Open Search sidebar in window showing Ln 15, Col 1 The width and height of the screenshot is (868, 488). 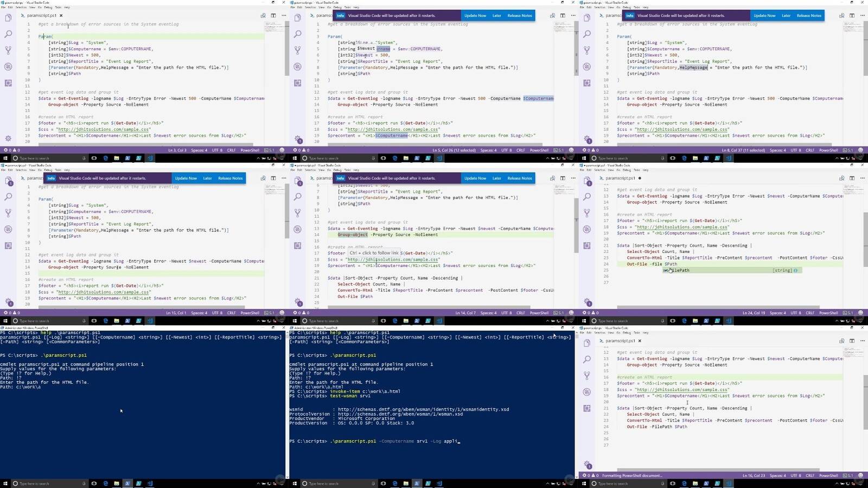(x=8, y=197)
